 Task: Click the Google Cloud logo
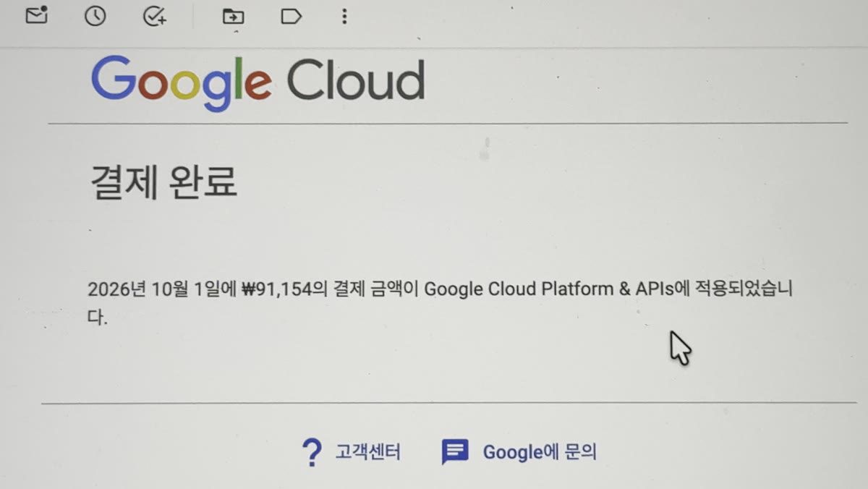point(258,82)
